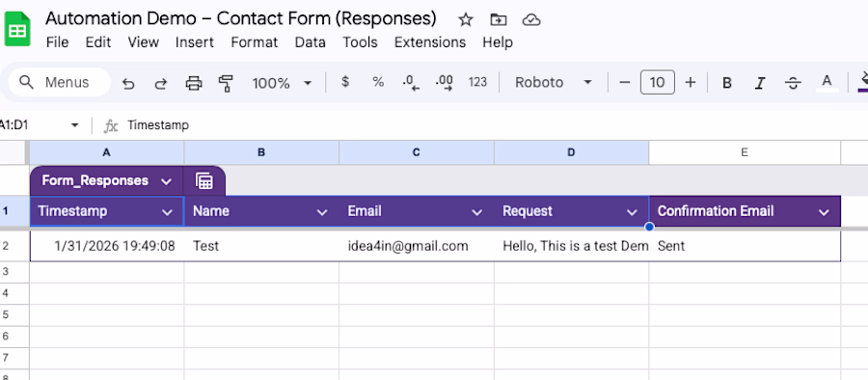Image resolution: width=868 pixels, height=380 pixels.
Task: Open the View menu
Action: coord(144,42)
